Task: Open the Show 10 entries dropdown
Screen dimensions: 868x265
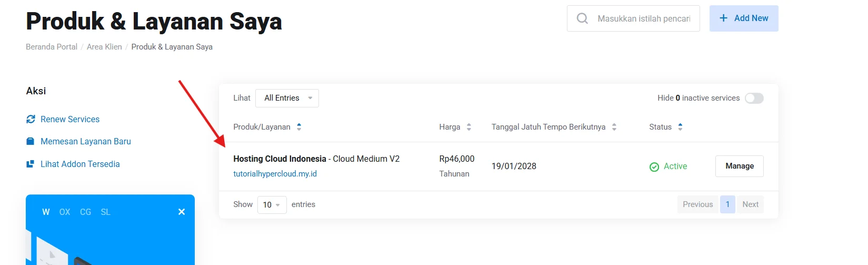Action: coord(272,204)
